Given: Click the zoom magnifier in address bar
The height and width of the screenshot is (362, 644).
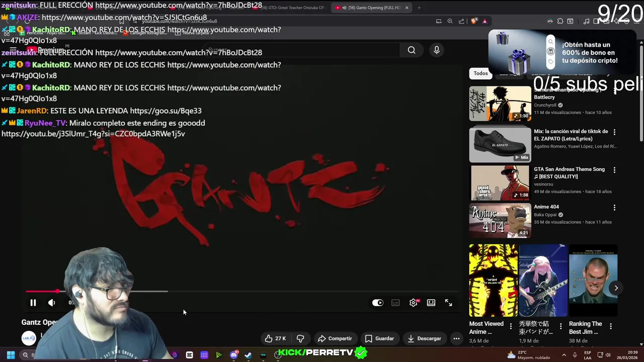Looking at the screenshot, I should tap(450, 21).
